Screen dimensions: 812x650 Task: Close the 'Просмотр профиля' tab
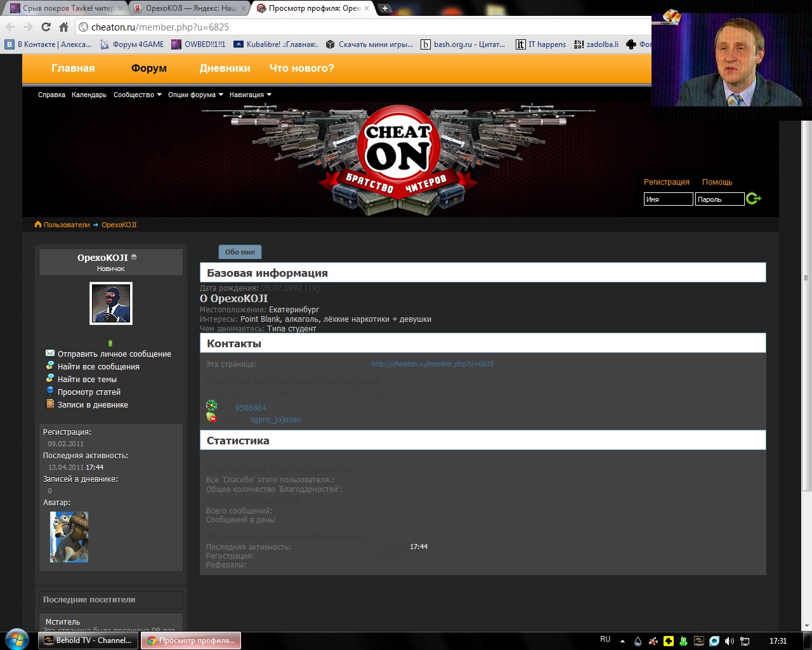(x=366, y=8)
